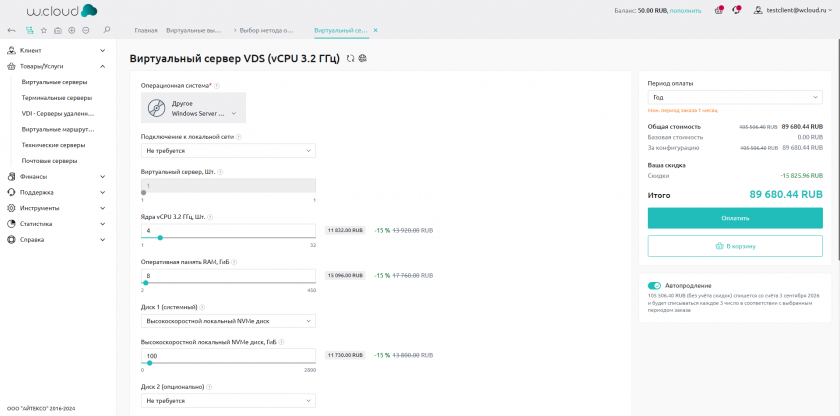Click the vCPU cores slider handle
The height and width of the screenshot is (416, 840).
[x=160, y=238]
